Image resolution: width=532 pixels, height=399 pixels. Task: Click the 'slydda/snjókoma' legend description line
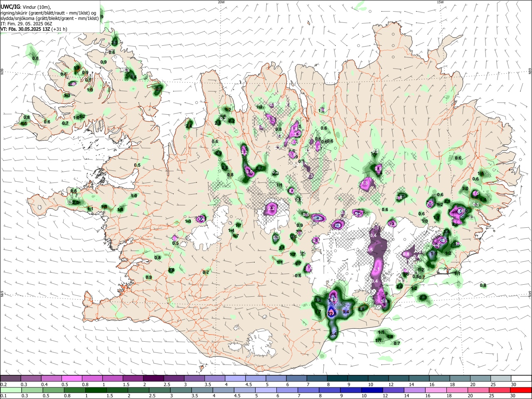point(49,18)
